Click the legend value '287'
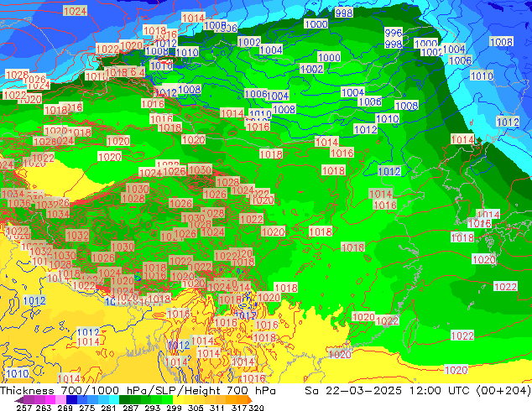This screenshot has height=411, width=532. click(130, 408)
